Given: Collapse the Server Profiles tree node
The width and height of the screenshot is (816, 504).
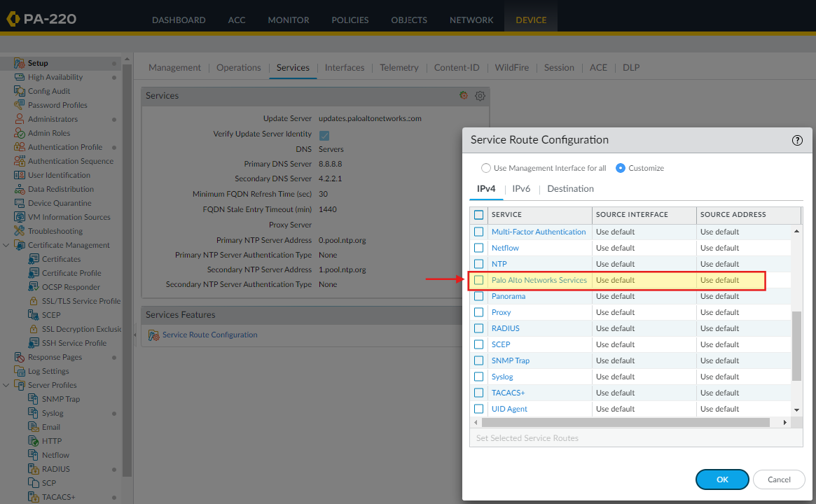Looking at the screenshot, I should (6, 384).
